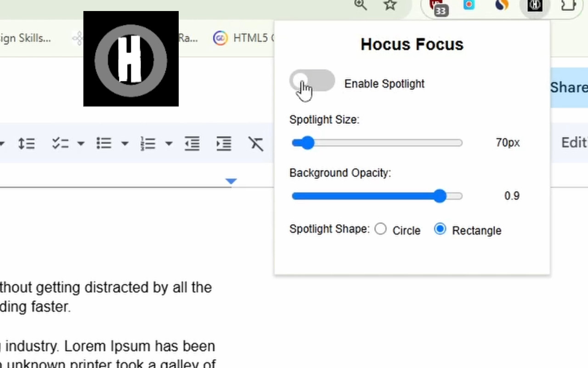
Task: Click the blue ruler indent marker
Action: point(231,181)
